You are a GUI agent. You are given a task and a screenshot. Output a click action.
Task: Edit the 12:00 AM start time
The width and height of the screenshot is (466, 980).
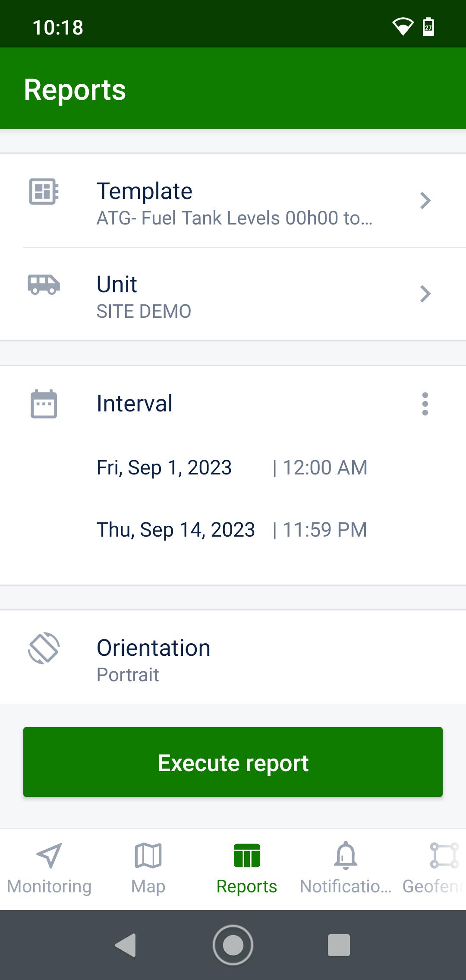[325, 468]
